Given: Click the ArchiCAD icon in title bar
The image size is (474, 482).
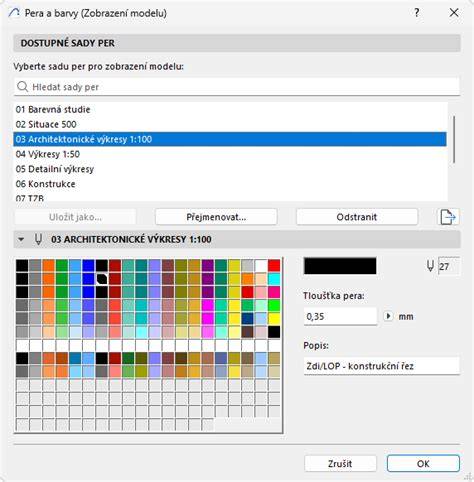Looking at the screenshot, I should (x=14, y=13).
